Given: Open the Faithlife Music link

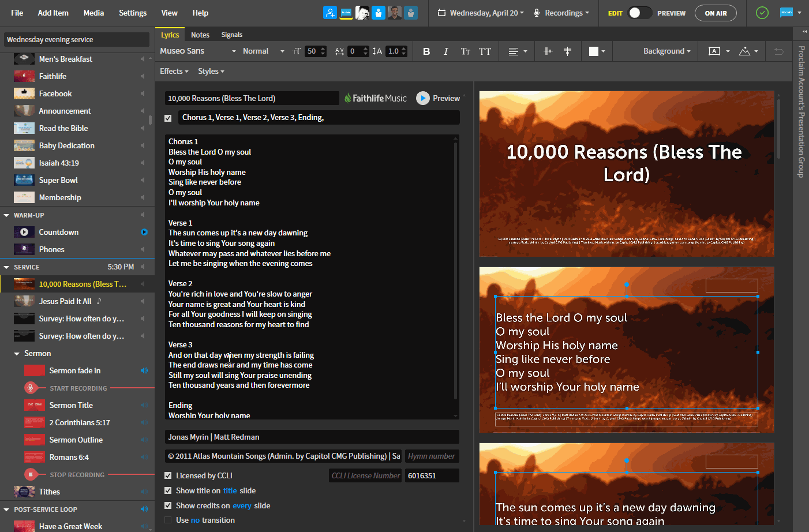Looking at the screenshot, I should 376,98.
